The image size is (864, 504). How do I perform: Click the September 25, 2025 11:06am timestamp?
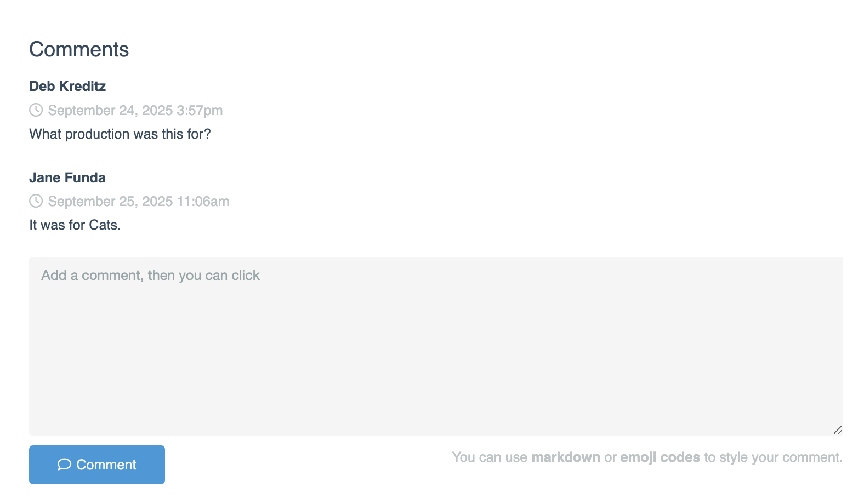pos(138,202)
